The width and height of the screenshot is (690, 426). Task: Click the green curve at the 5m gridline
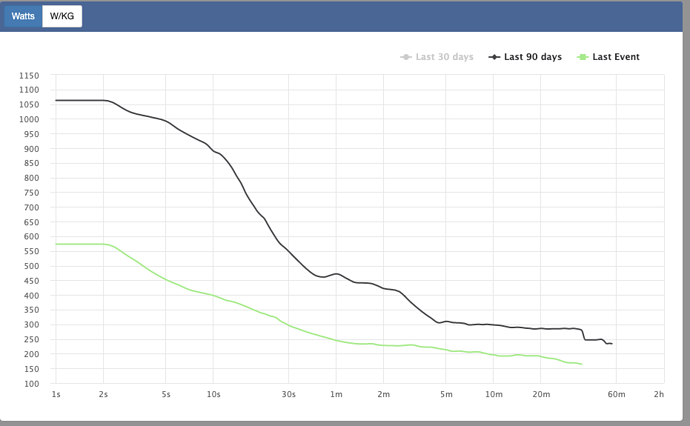pyautogui.click(x=446, y=350)
